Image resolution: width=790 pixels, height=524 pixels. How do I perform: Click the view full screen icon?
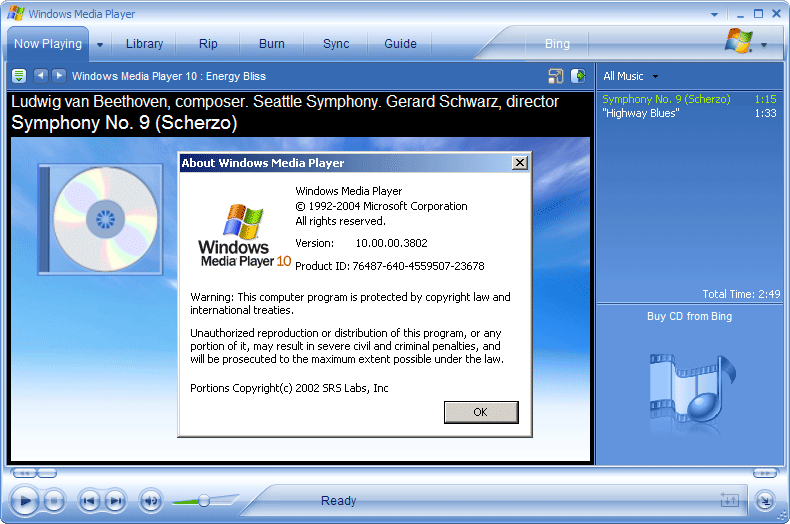(556, 76)
